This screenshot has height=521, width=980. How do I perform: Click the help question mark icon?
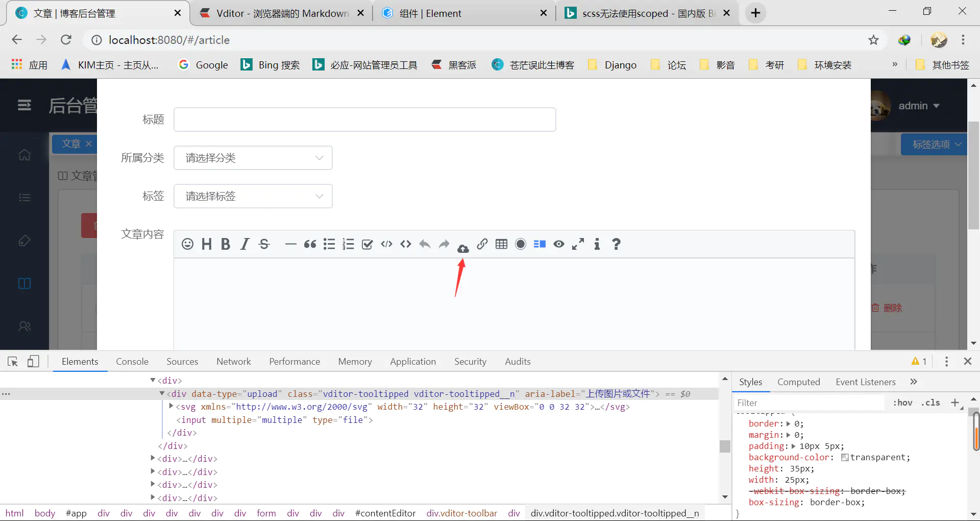click(x=616, y=244)
